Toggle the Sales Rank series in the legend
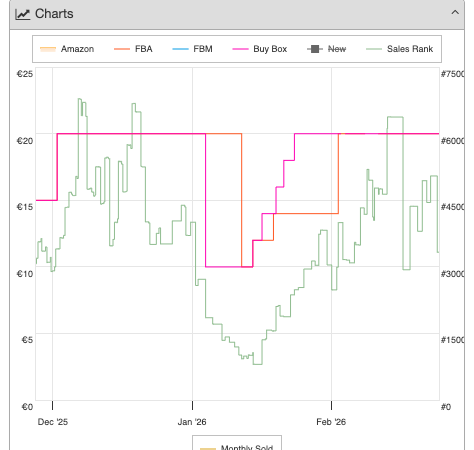474x450 pixels. pos(399,49)
